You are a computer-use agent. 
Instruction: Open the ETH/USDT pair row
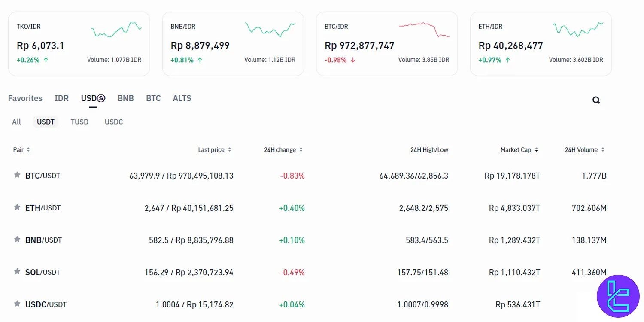tap(310, 208)
